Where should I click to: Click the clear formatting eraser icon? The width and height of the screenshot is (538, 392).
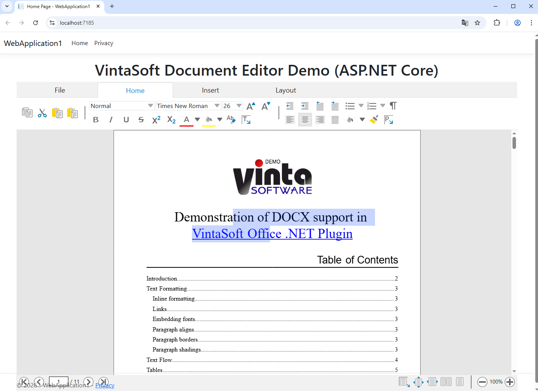click(231, 120)
